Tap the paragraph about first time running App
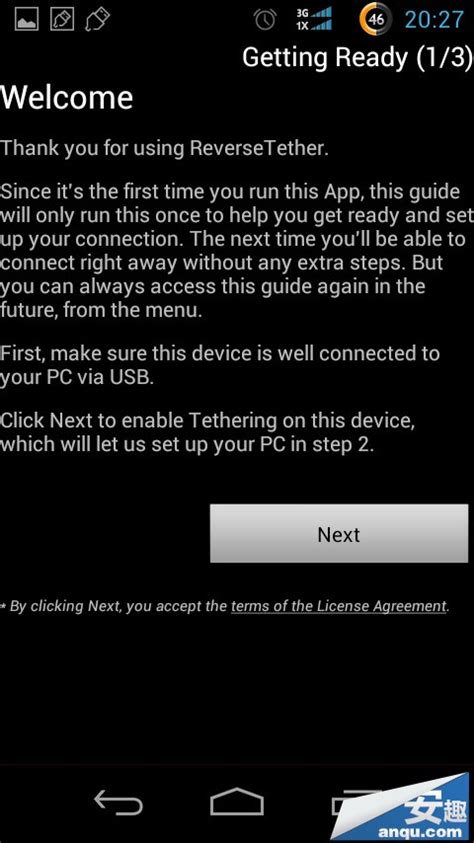This screenshot has width=474, height=843. [x=237, y=251]
